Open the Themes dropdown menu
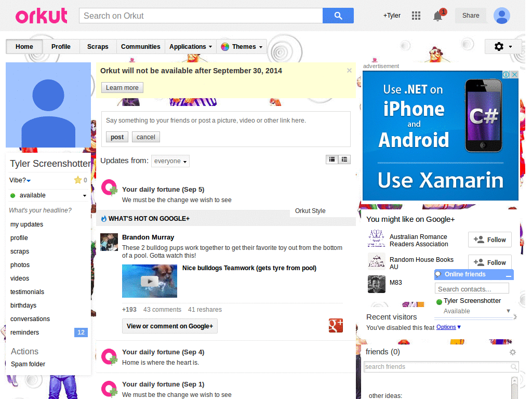Image resolution: width=532 pixels, height=399 pixels. (x=242, y=46)
